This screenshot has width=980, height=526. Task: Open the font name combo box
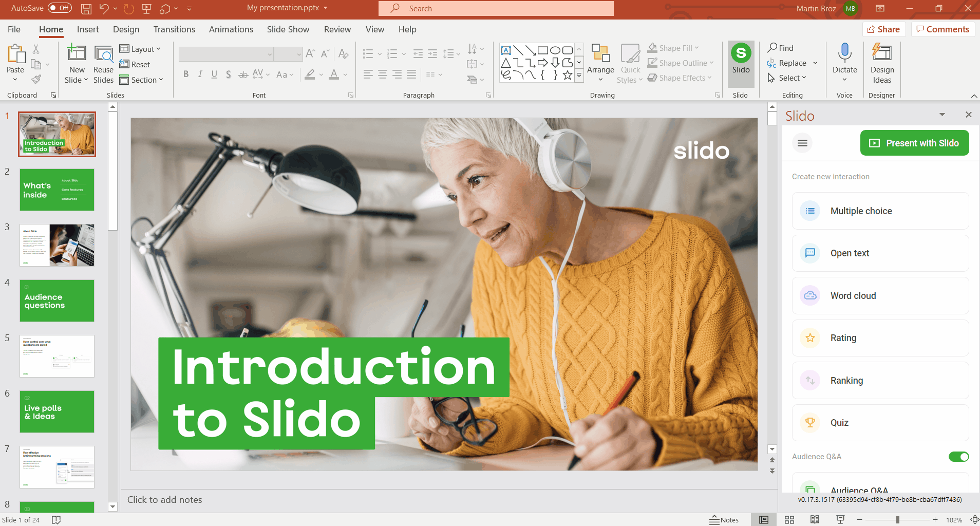[x=226, y=53]
